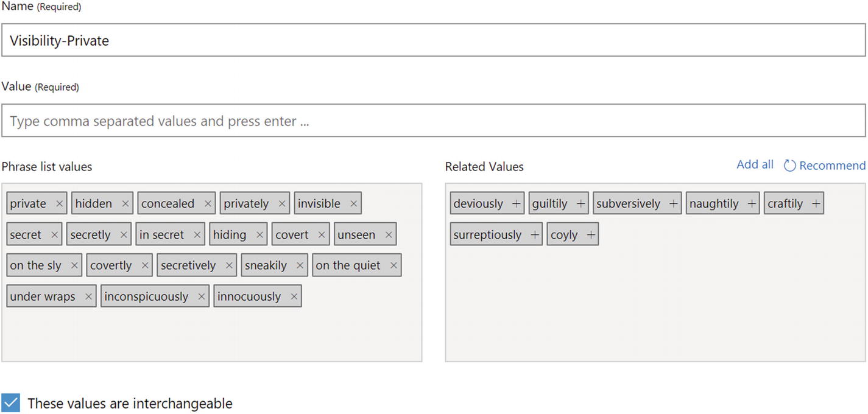Add 'naughtily' related value
Viewport: 868px width, 414px height.
coord(752,204)
